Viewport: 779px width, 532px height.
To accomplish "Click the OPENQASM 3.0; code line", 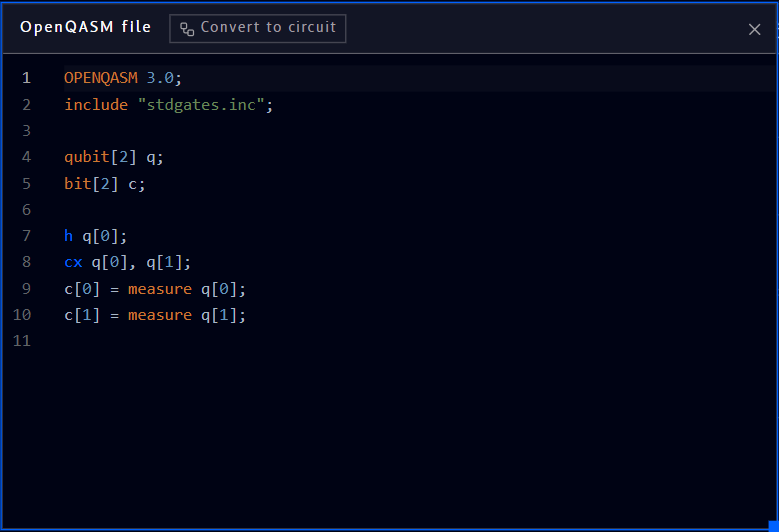I will click(x=123, y=78).
